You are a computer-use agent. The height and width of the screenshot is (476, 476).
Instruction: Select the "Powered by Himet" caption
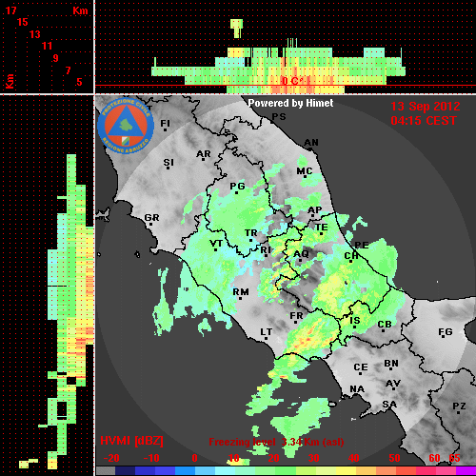[x=290, y=103]
